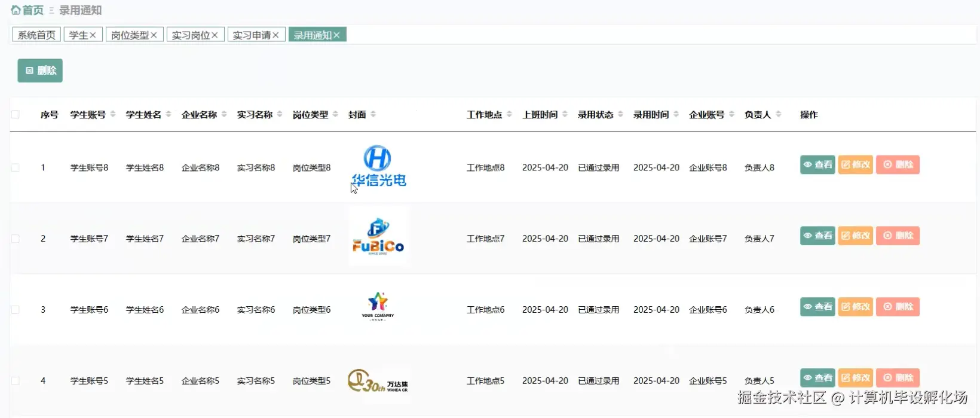View record for 学生账号7
Viewport: 980px width, 418px height.
[x=817, y=236]
